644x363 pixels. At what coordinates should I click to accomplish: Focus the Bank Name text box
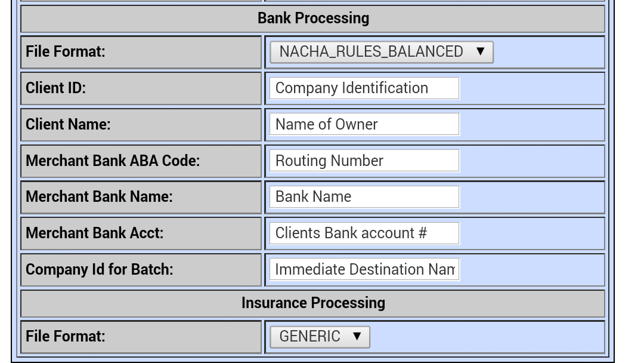pyautogui.click(x=363, y=197)
